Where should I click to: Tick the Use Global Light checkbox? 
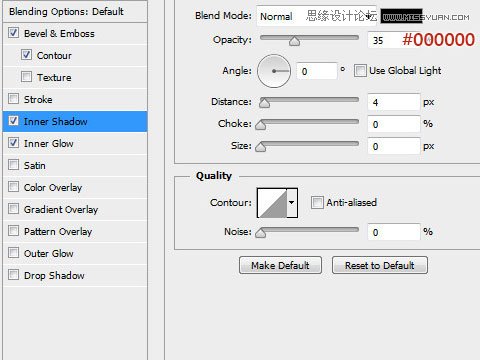[x=360, y=71]
